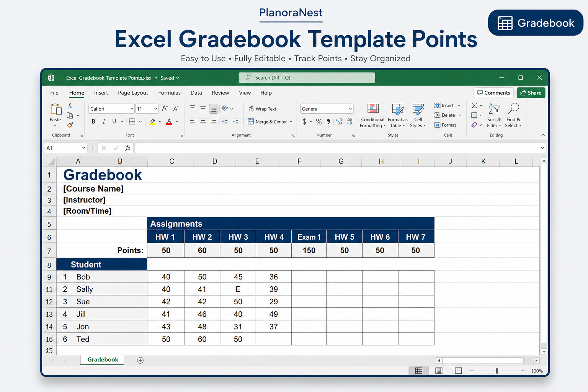
Task: Toggle Underline formatting
Action: tap(114, 122)
